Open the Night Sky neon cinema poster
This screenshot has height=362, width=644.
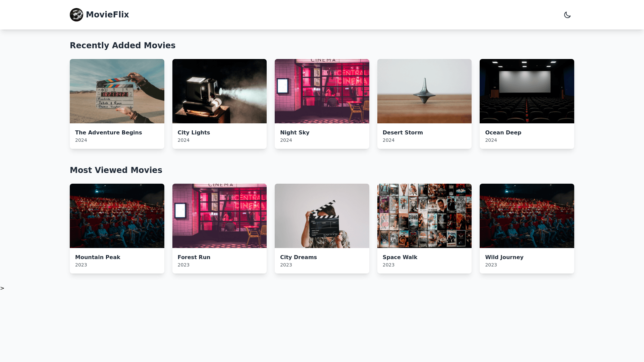pos(322,91)
